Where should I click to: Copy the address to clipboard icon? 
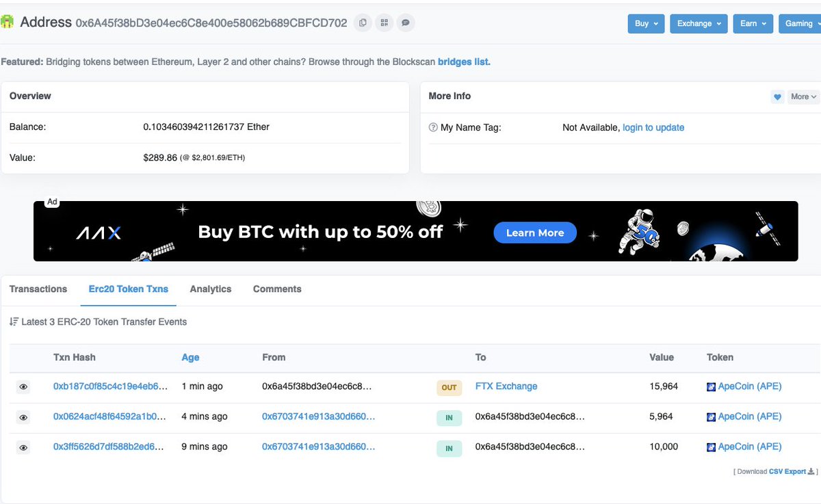tap(363, 23)
